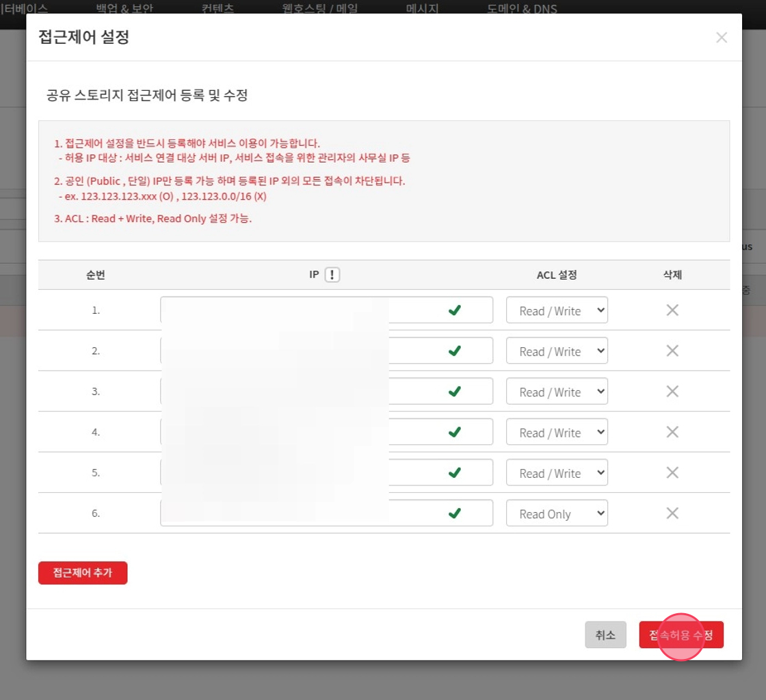
Task: Open ACL dropdown for row 2
Action: point(557,351)
